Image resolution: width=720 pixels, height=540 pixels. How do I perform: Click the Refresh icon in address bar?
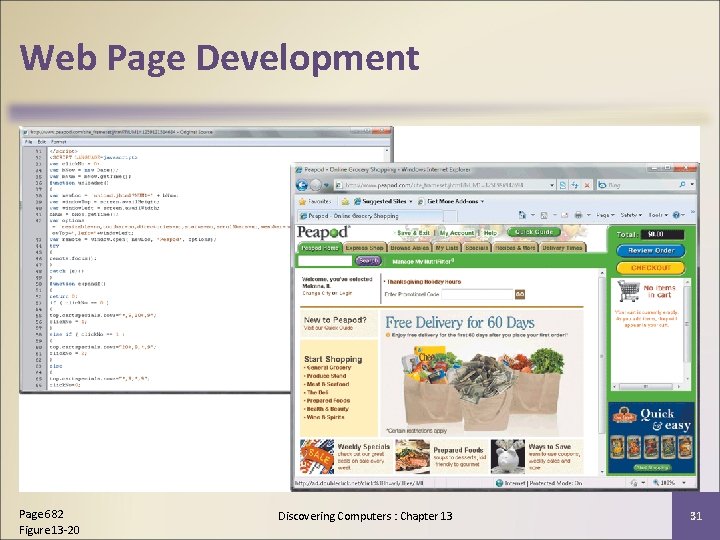point(575,185)
